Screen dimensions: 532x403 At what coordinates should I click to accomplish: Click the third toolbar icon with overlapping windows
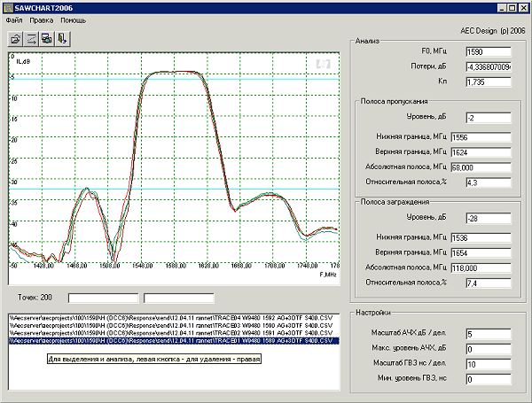coord(46,38)
